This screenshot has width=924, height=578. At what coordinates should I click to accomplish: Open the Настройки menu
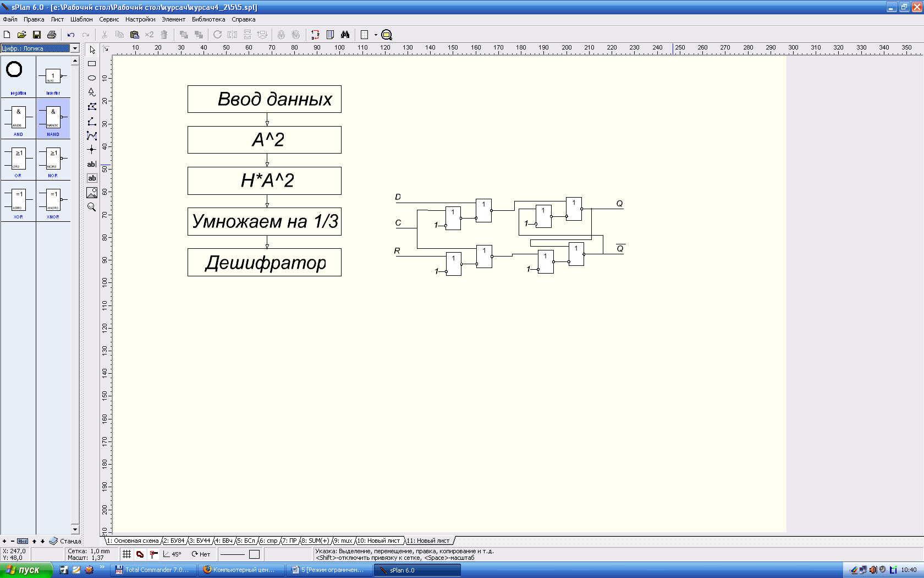tap(140, 19)
